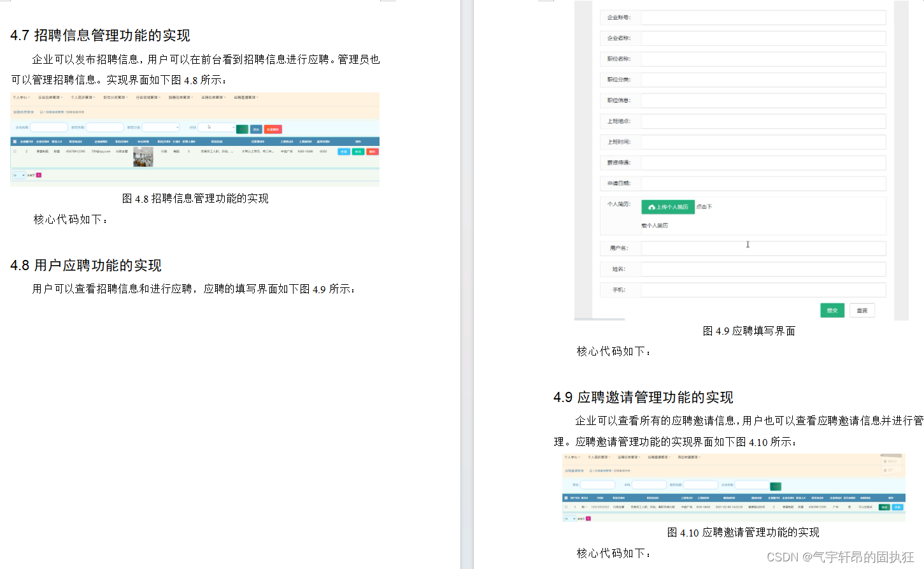
Task: Click caption 图 4.8 招聘信息管理功能的实现
Action: [x=195, y=198]
